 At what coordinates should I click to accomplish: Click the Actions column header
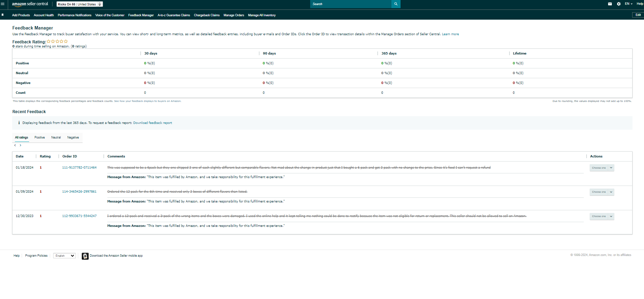[596, 156]
